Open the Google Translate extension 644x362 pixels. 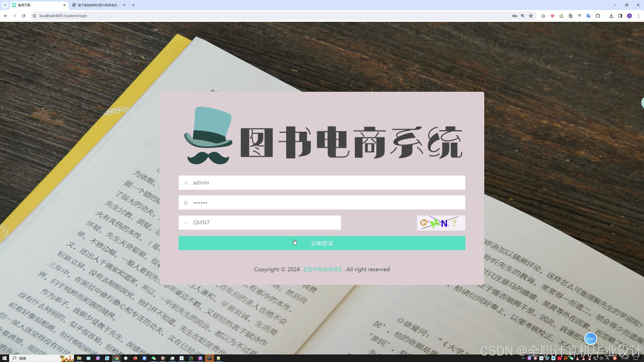tap(588, 16)
